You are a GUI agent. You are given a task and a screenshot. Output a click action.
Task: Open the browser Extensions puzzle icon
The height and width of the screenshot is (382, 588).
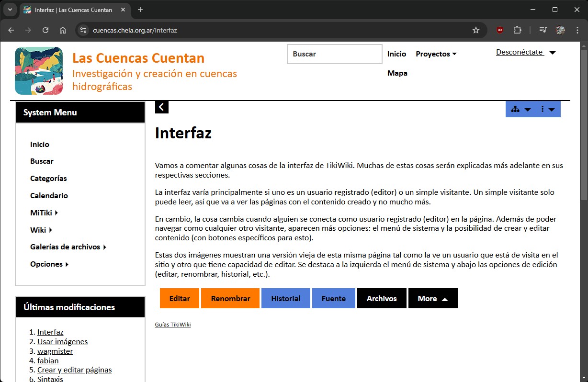tap(517, 30)
